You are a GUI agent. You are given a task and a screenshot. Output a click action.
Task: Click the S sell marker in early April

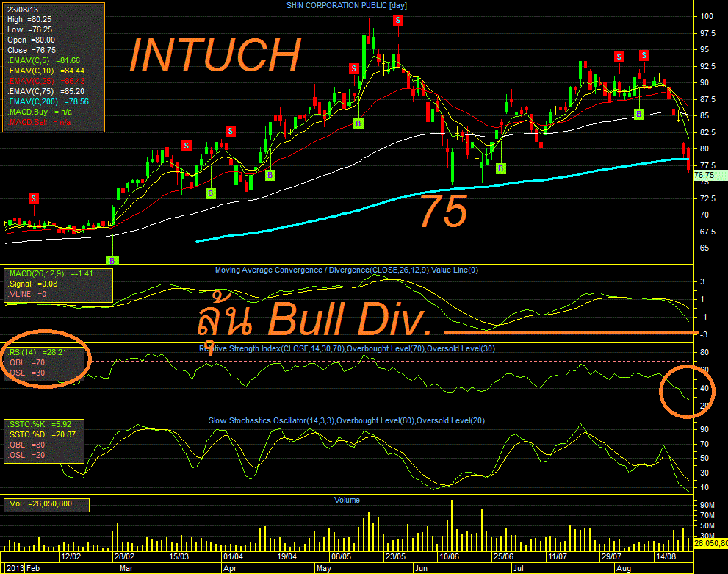230,131
